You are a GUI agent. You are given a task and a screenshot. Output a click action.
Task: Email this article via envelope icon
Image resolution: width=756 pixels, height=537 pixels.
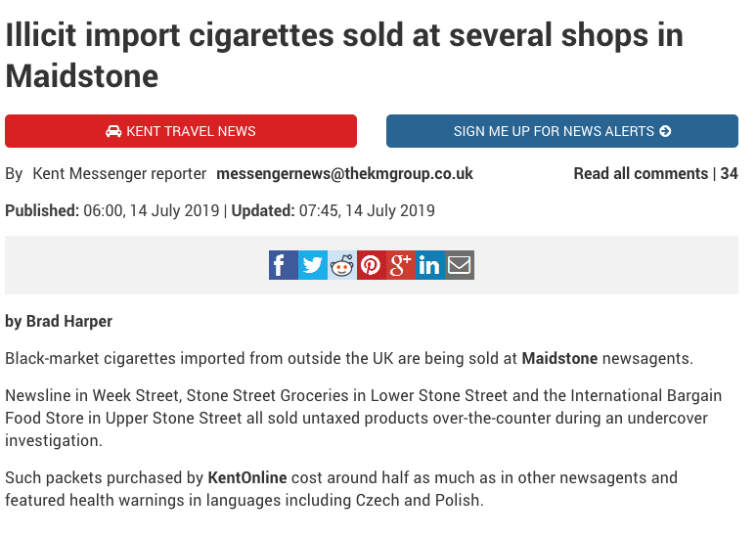(460, 265)
